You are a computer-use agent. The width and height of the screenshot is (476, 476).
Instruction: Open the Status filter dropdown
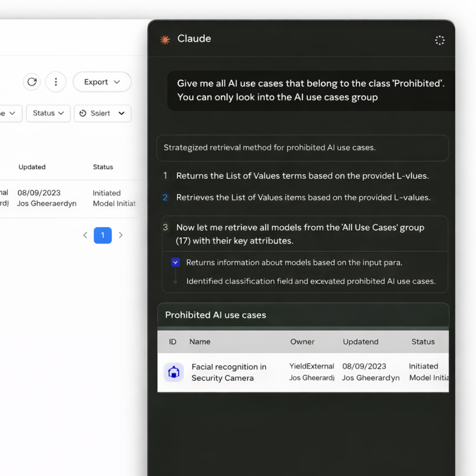[x=48, y=113]
